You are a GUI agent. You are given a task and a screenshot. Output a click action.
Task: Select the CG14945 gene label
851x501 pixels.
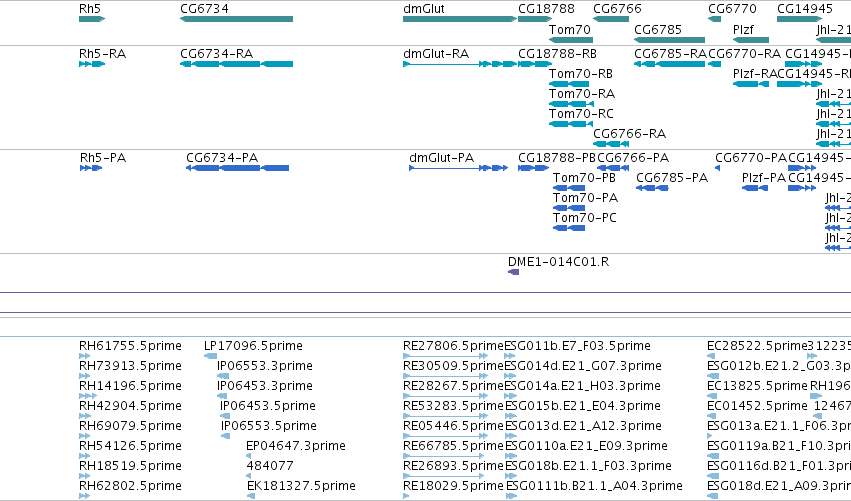pos(805,9)
